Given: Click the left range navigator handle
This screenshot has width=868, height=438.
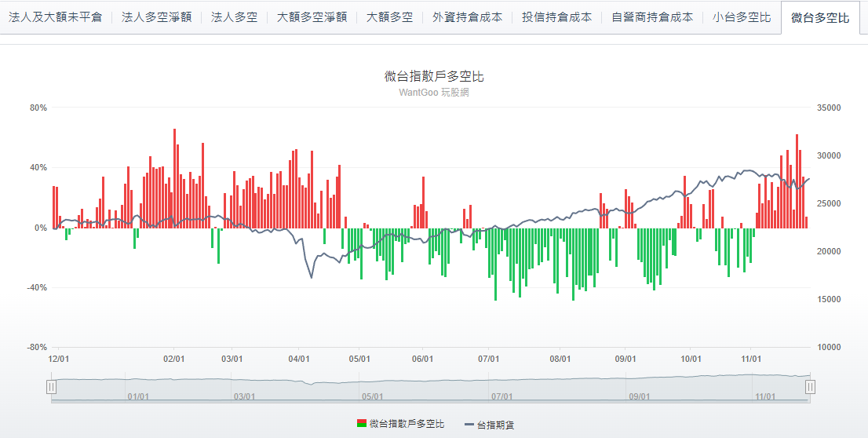Looking at the screenshot, I should [51, 386].
